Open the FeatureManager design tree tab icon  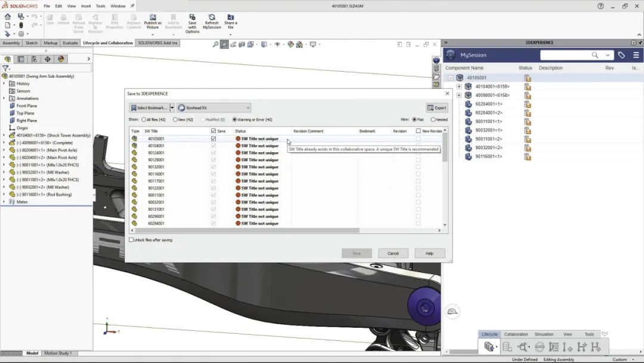pos(7,59)
